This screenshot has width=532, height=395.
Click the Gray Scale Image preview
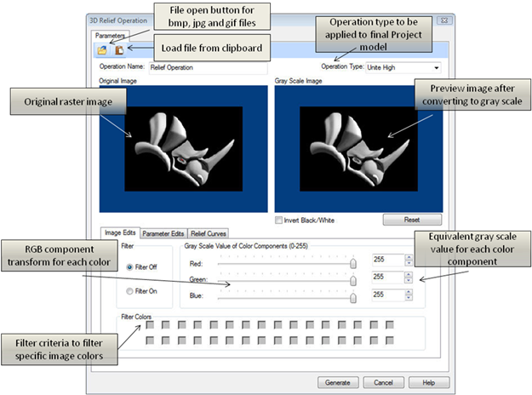[358, 149]
